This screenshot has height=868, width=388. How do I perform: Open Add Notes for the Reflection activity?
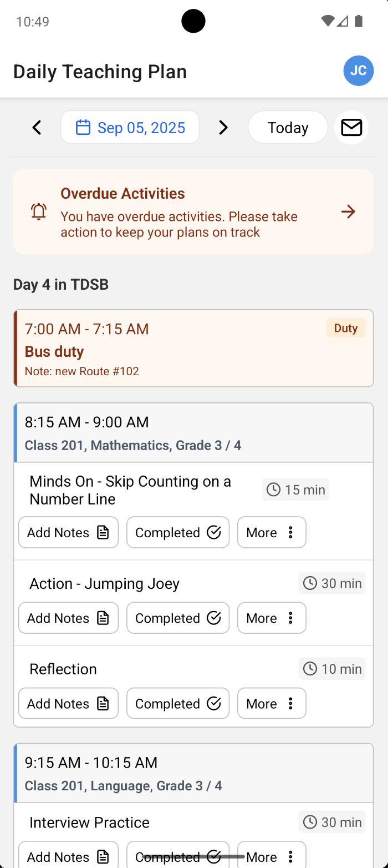point(68,703)
